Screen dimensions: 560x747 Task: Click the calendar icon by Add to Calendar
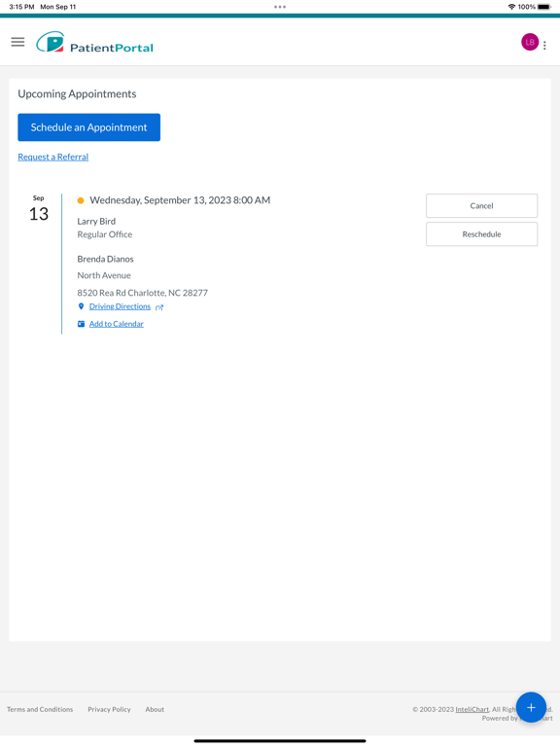pyautogui.click(x=81, y=324)
